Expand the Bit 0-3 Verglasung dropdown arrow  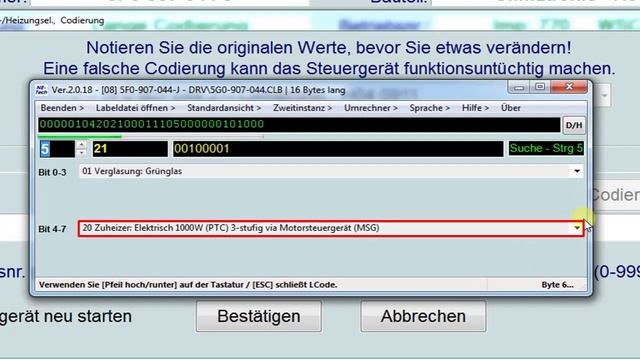point(577,171)
